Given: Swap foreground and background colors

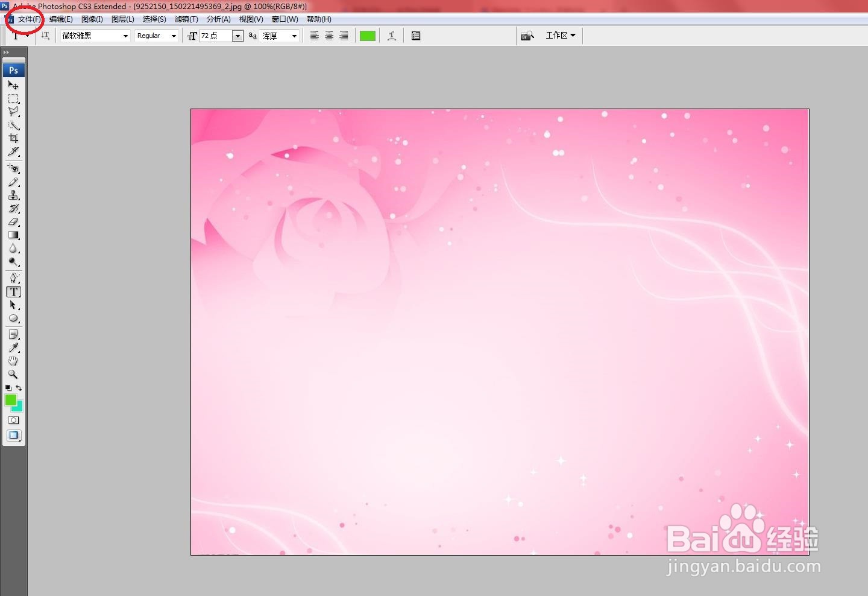Looking at the screenshot, I should pos(19,388).
